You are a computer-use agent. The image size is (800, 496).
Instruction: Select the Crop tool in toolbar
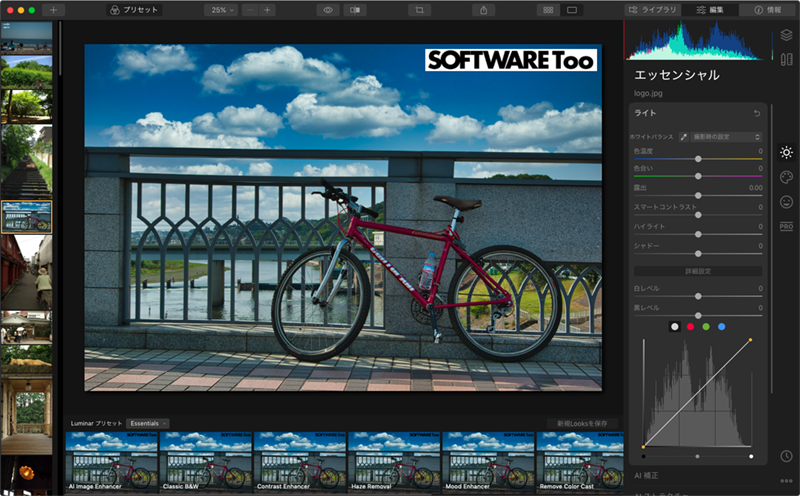point(420,10)
